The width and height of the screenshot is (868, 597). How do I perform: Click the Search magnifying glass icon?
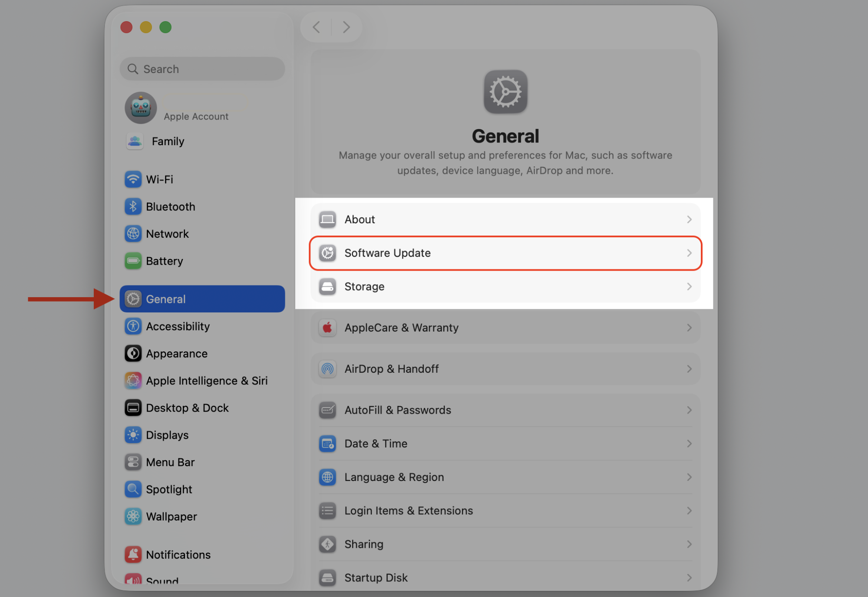[132, 69]
